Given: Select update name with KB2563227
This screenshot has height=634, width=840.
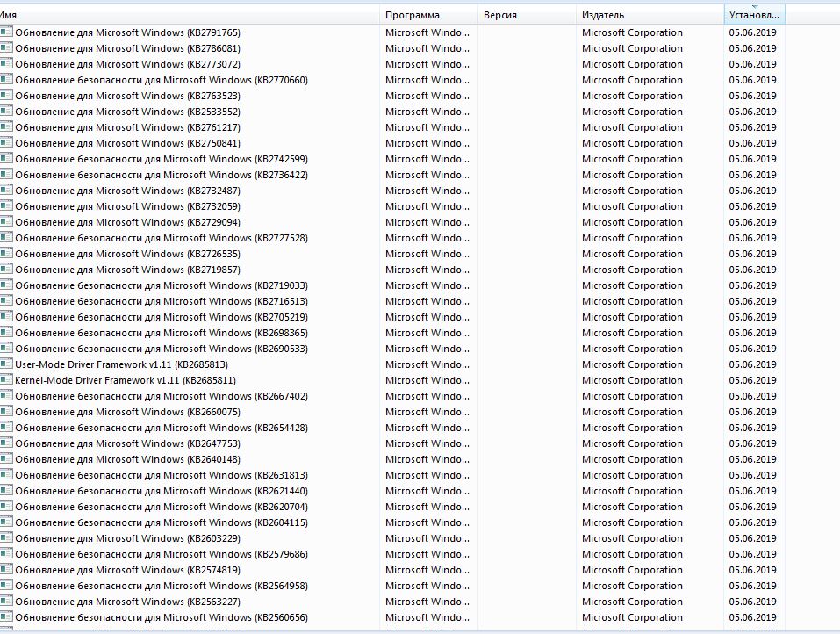Looking at the screenshot, I should pyautogui.click(x=127, y=602).
